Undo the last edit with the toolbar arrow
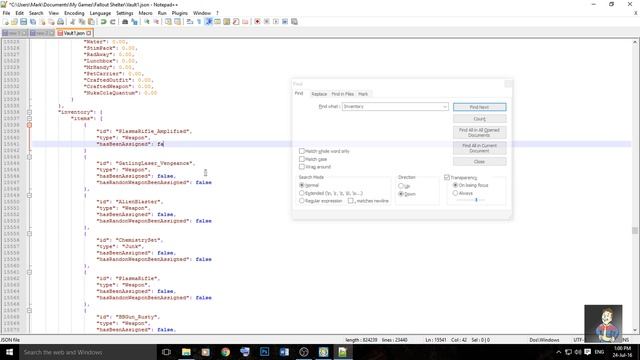This screenshot has height=360, width=640. (x=104, y=22)
